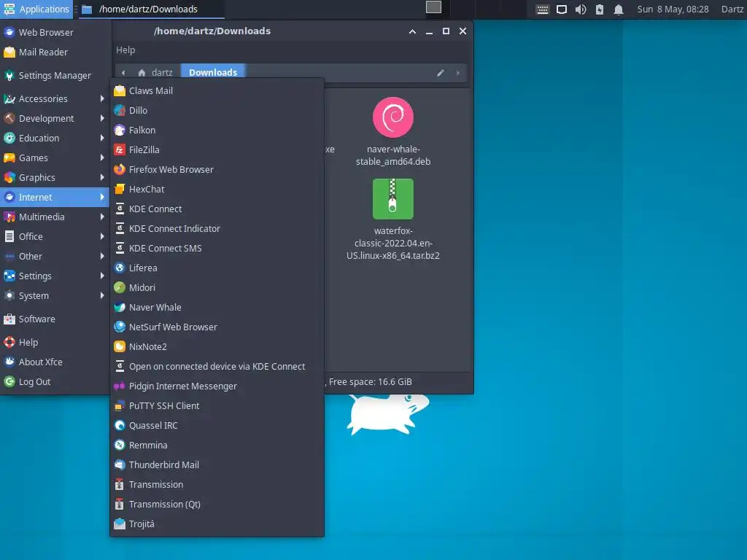Select waterfox-classic tar.bz2 archive icon
747x560 pixels.
[393, 199]
